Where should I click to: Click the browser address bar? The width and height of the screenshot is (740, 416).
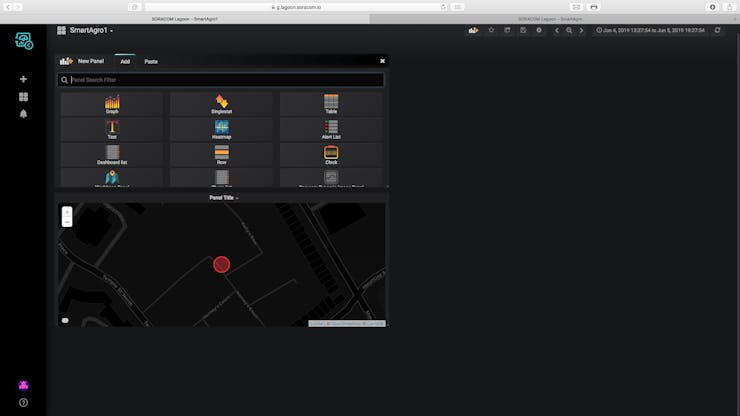296,7
